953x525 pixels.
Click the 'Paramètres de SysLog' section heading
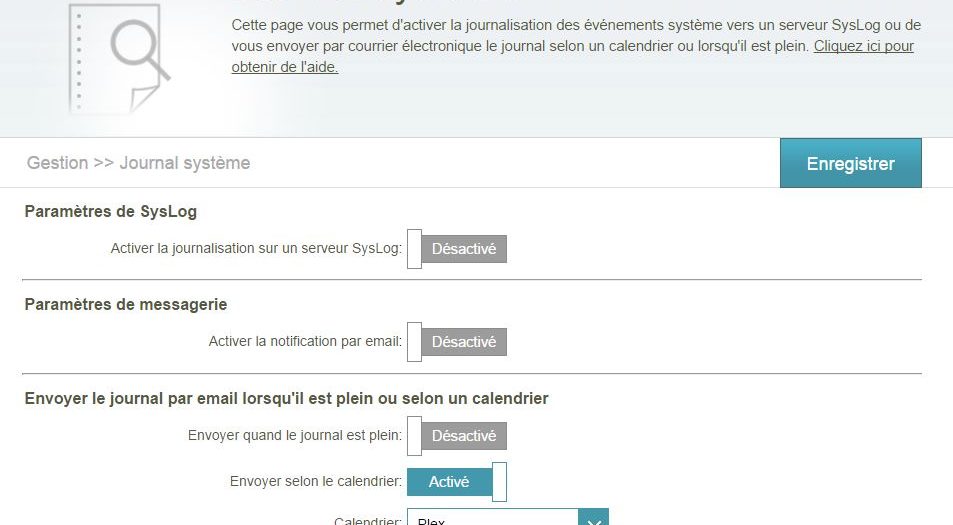tap(110, 212)
